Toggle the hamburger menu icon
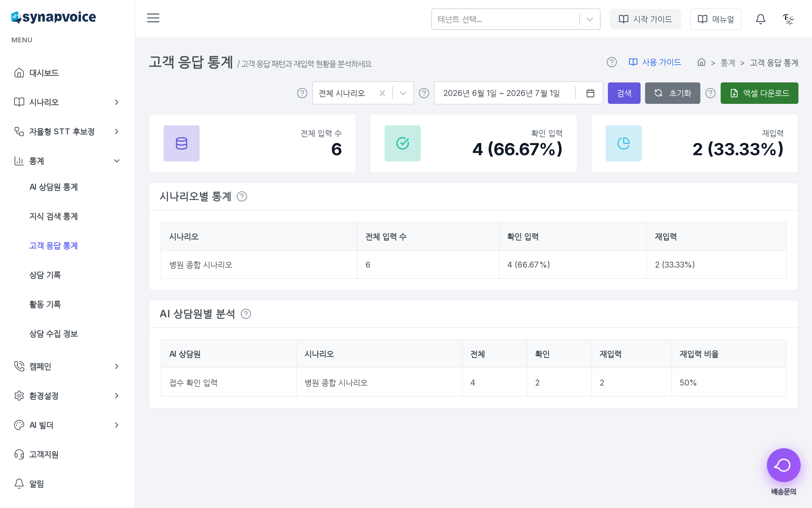 (x=153, y=18)
